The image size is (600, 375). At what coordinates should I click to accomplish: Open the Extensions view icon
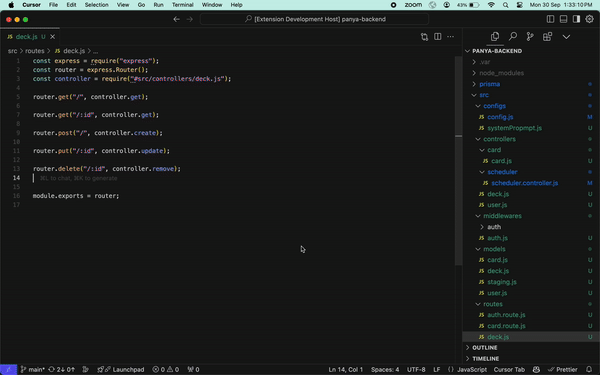pyautogui.click(x=548, y=37)
